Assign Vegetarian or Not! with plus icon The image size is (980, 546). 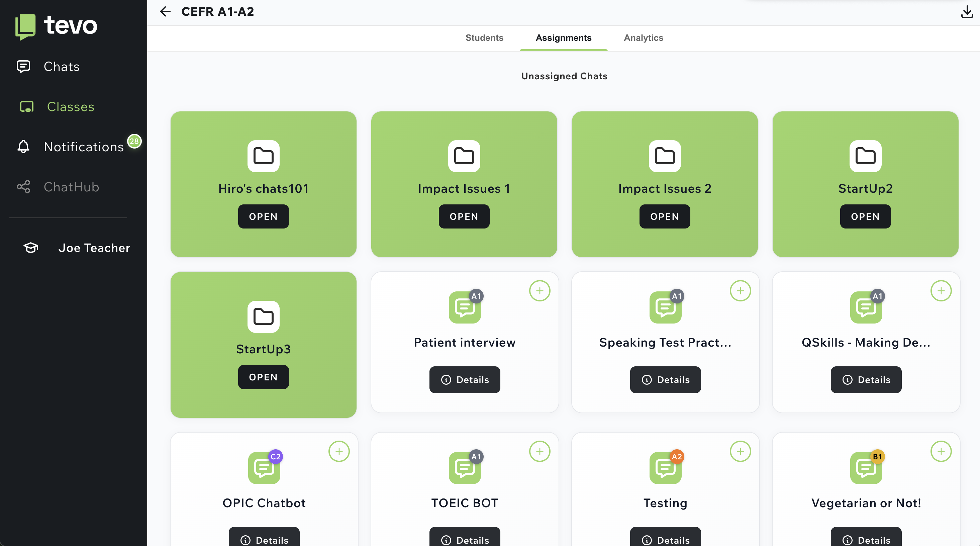point(941,451)
